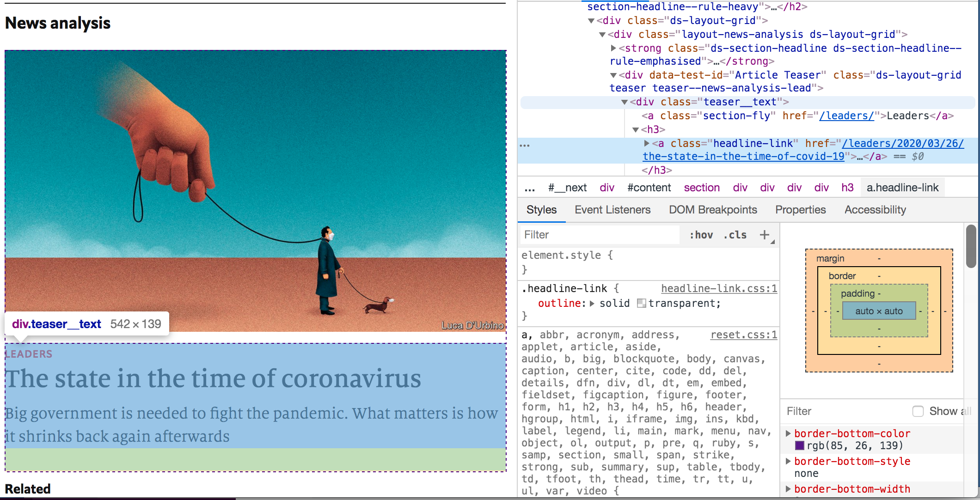This screenshot has width=980, height=500.
Task: Select #content in the breadcrumb
Action: click(649, 188)
